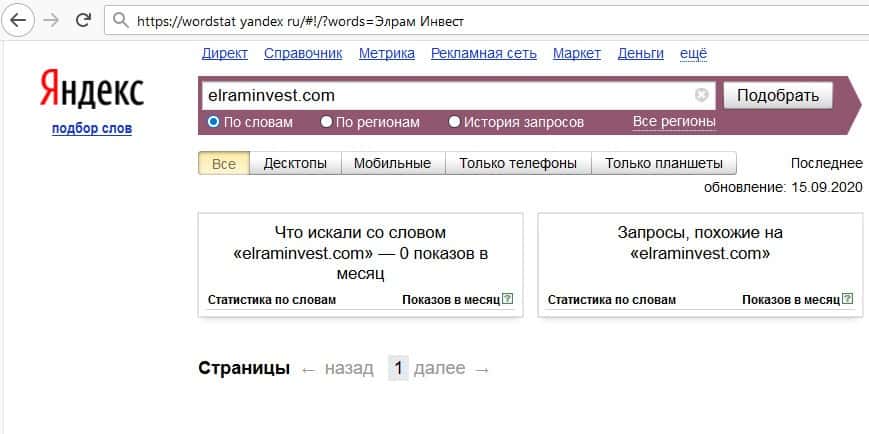The height and width of the screenshot is (434, 869).
Task: Click the magnifier icon in the address bar
Action: pyautogui.click(x=120, y=21)
